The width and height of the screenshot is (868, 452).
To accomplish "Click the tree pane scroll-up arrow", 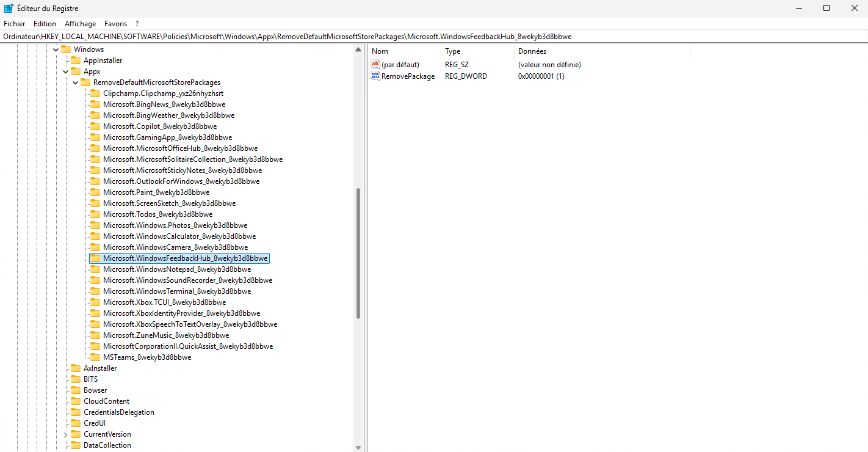I will click(358, 49).
